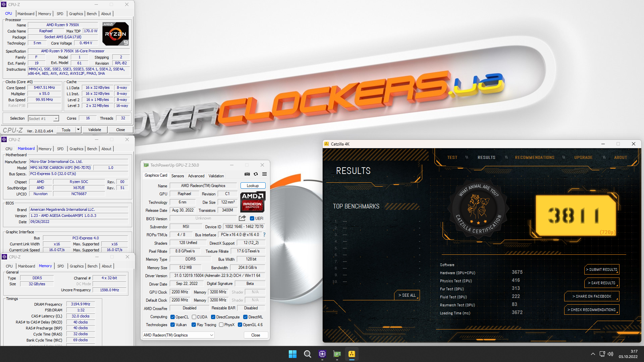Click the CPU-Z taskbar icon

322,354
